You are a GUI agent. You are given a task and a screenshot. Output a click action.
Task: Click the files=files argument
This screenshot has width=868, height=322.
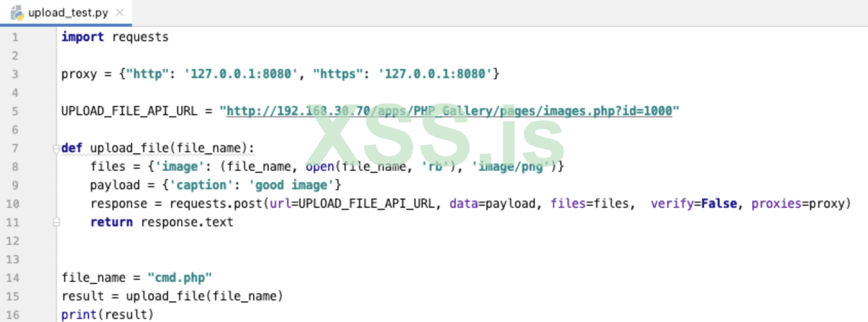coord(590,204)
